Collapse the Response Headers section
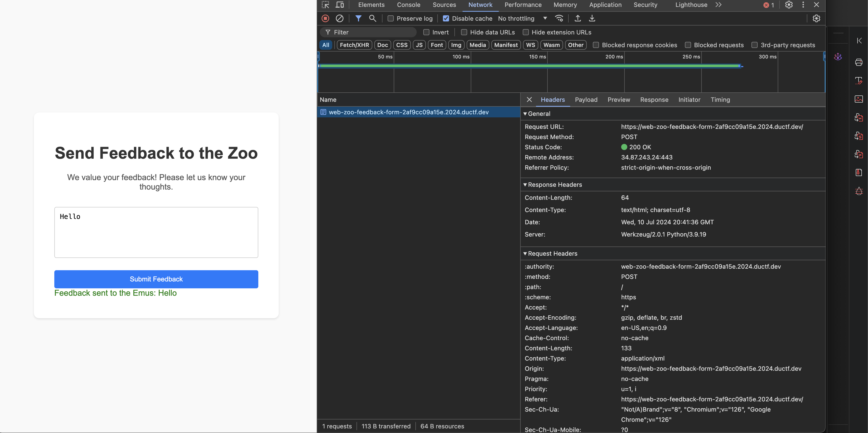This screenshot has height=433, width=868. coord(525,185)
